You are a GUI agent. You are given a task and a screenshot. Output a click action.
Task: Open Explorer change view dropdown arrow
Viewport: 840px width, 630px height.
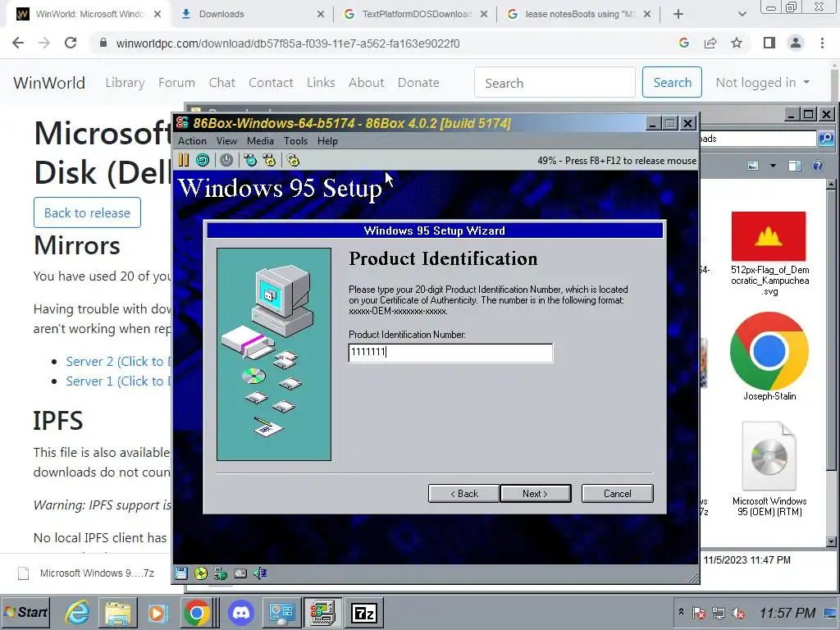pyautogui.click(x=773, y=166)
